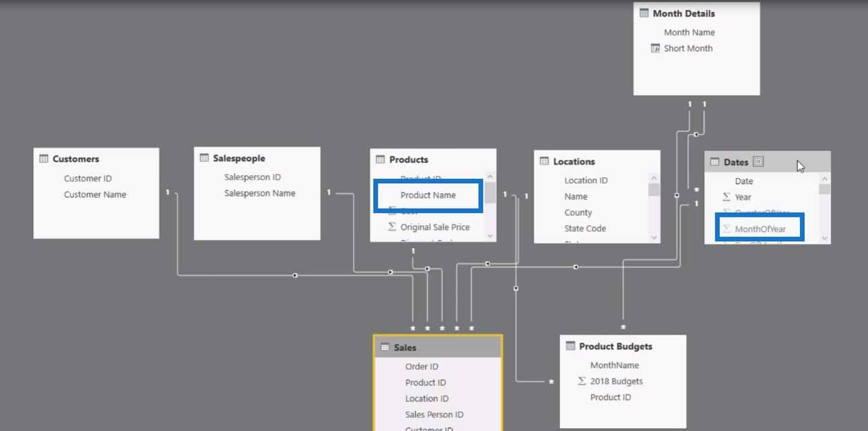Select the Customers table header
The image size is (868, 431).
click(x=96, y=159)
